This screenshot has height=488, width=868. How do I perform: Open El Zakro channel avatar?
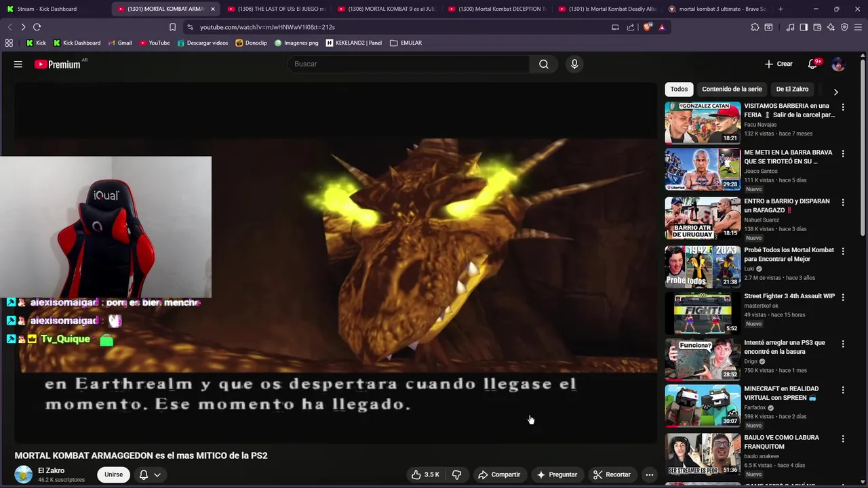[x=24, y=474]
